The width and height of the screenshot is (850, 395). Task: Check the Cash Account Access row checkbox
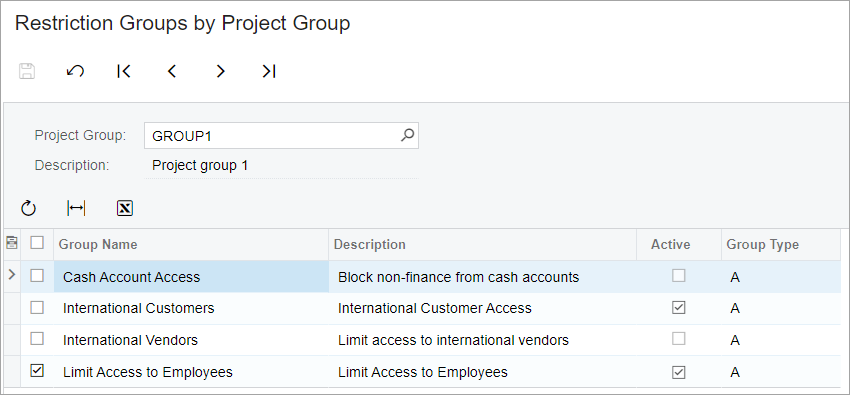[x=37, y=276]
